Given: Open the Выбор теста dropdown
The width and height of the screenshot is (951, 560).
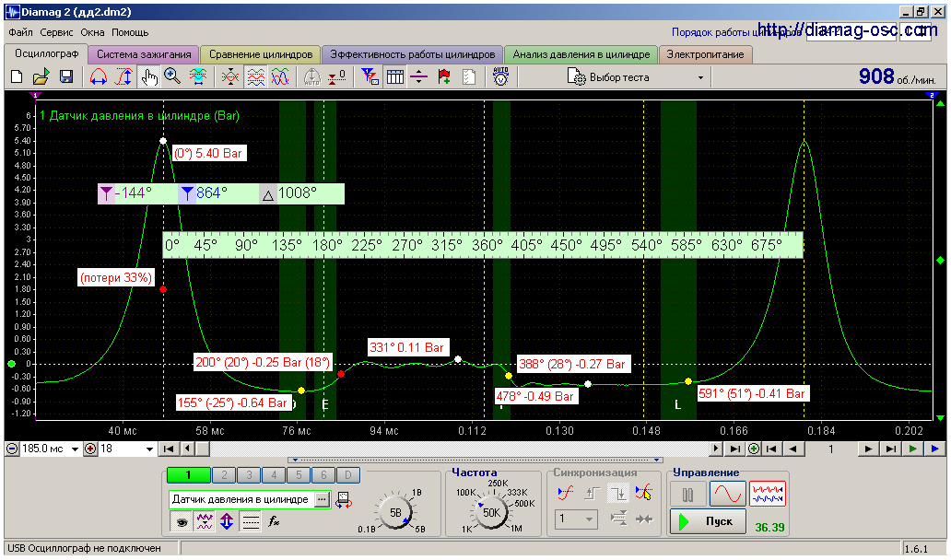Looking at the screenshot, I should pyautogui.click(x=636, y=77).
